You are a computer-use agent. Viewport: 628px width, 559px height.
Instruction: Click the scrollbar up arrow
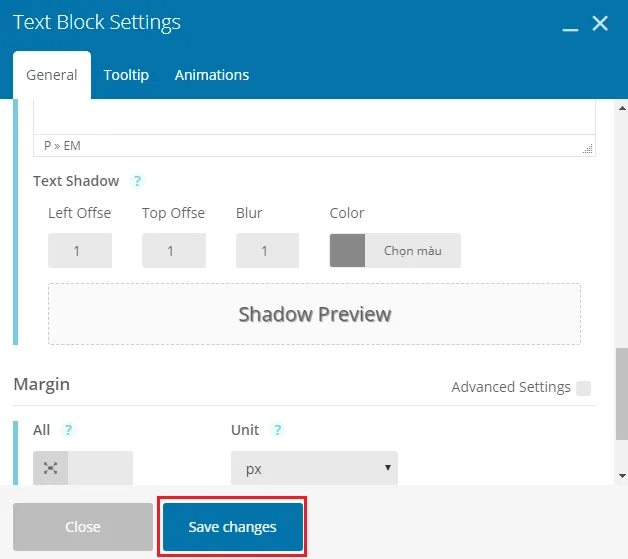622,108
